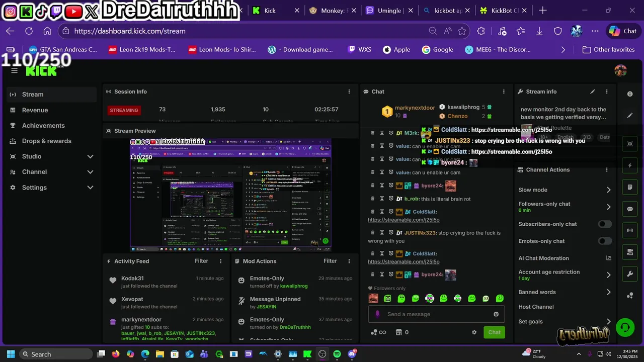The width and height of the screenshot is (644, 362).
Task: Open the Google bookmark
Action: (x=437, y=50)
